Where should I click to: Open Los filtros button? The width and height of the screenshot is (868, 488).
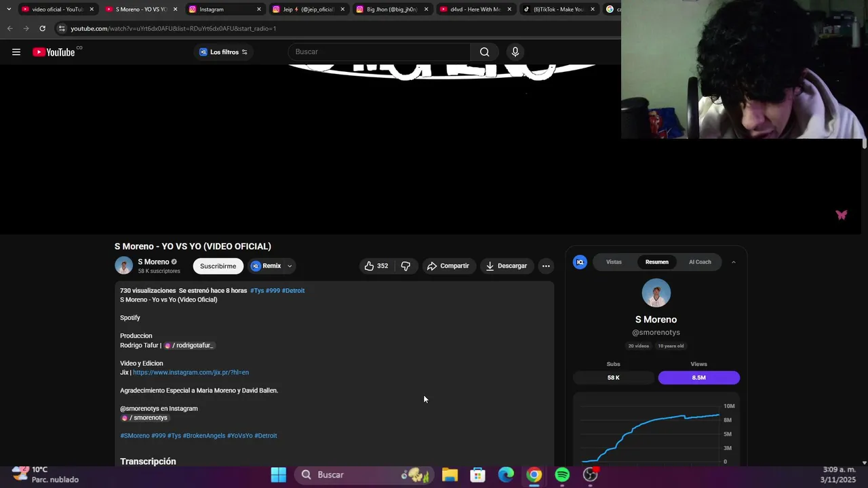[223, 52]
